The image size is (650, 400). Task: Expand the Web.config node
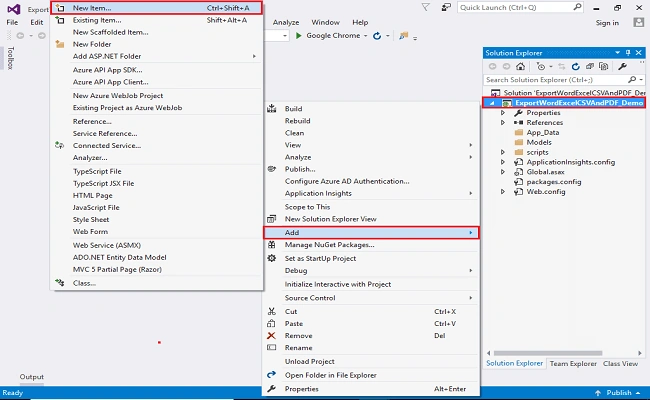(503, 192)
